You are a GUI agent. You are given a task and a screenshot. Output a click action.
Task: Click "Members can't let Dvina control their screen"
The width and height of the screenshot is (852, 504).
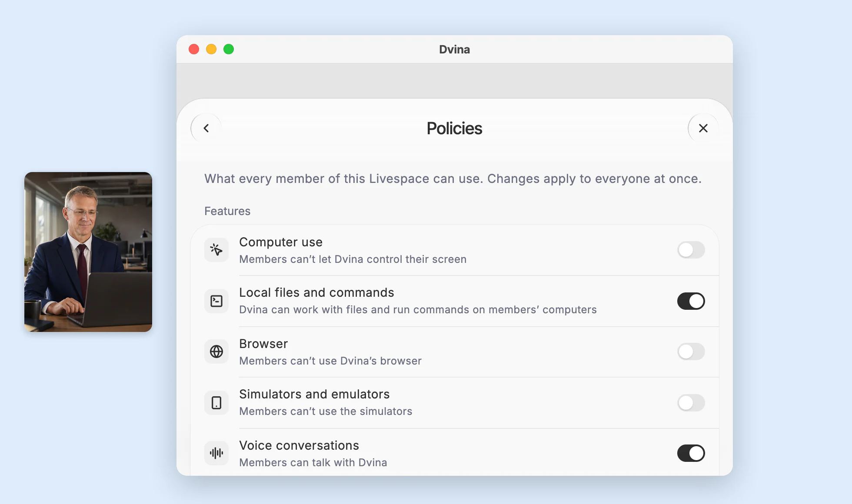(x=353, y=259)
